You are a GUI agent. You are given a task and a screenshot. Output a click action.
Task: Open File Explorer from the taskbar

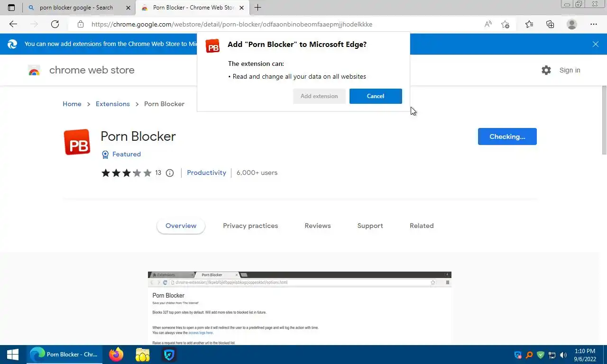(x=143, y=355)
